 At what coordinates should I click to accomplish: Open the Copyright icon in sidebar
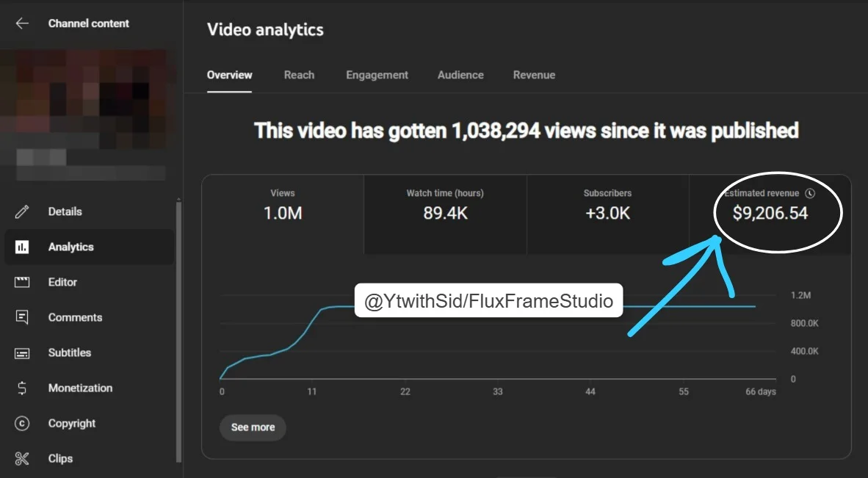coord(22,423)
